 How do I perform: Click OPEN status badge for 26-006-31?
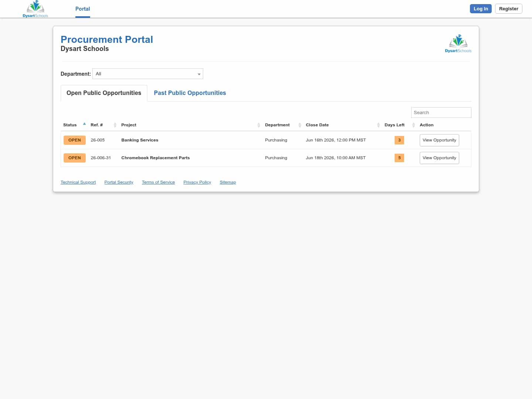[75, 158]
